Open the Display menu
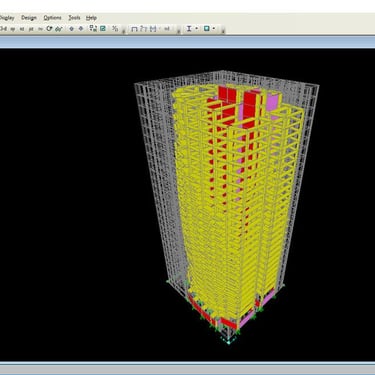The height and width of the screenshot is (375, 375). tap(7, 18)
